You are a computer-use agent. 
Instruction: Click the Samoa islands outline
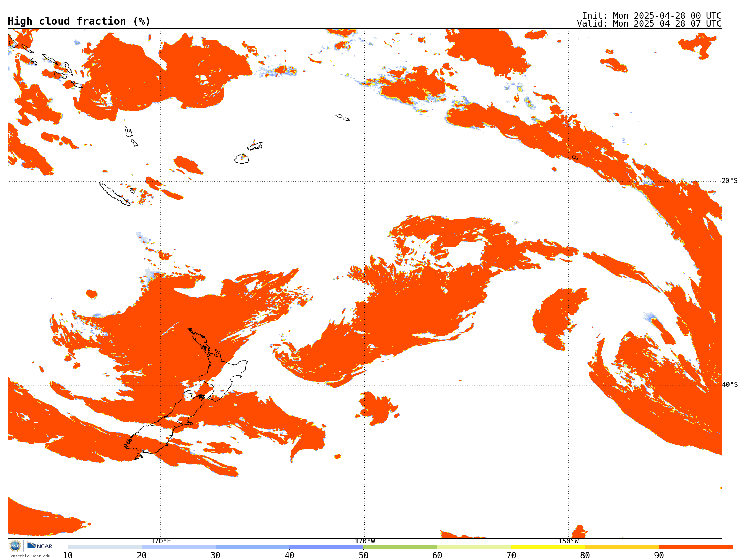(x=343, y=117)
